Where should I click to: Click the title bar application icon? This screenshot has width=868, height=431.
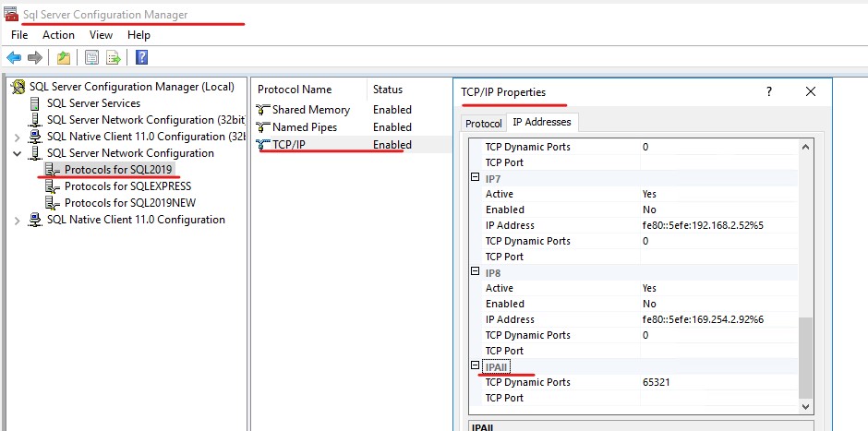coord(11,15)
